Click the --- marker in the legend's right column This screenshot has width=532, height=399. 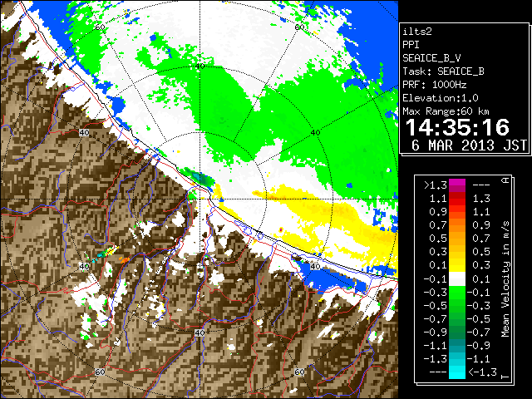pos(481,185)
